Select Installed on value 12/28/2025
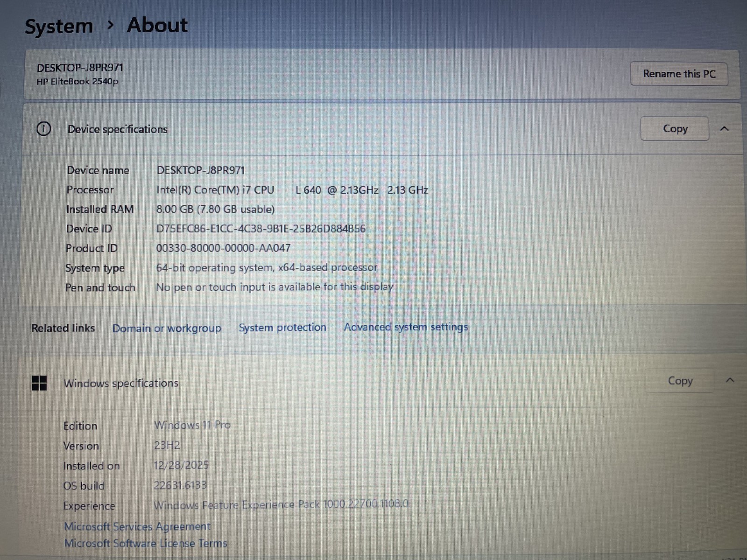The image size is (747, 560). pyautogui.click(x=181, y=465)
